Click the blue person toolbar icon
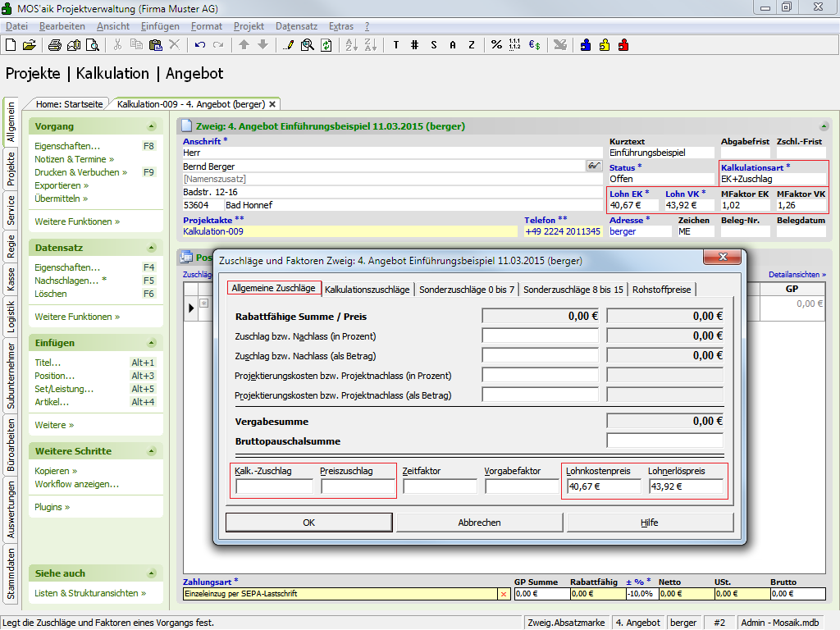 586,45
